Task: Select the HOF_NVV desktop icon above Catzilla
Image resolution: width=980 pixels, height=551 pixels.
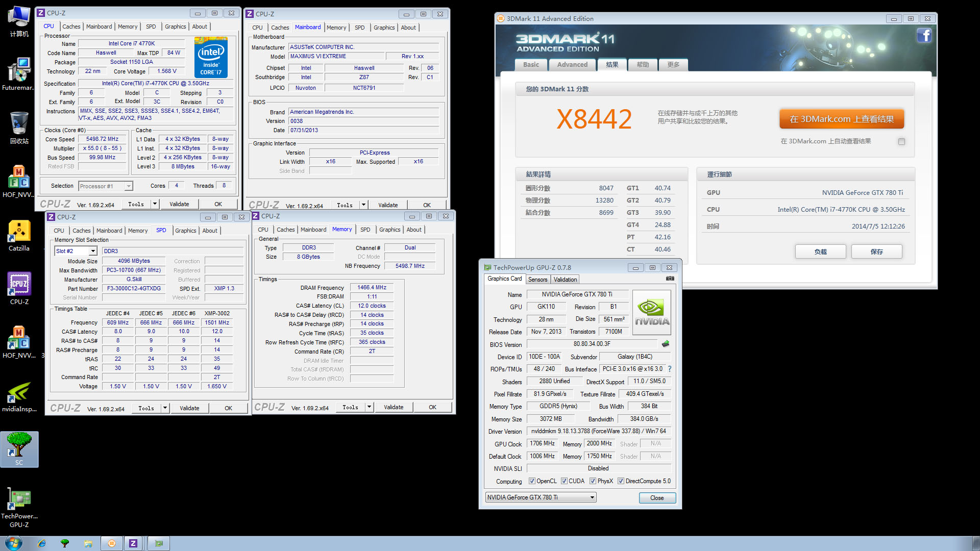Action: (x=19, y=181)
